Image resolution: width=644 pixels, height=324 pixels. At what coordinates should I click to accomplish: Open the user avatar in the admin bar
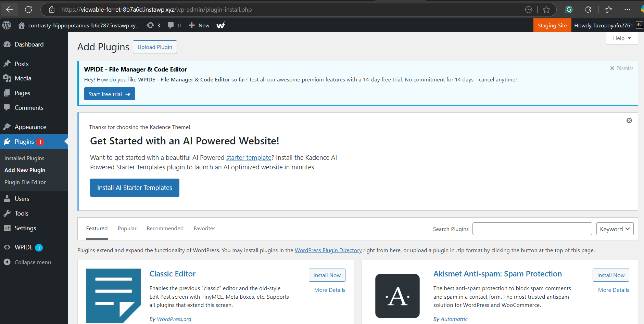pyautogui.click(x=639, y=25)
